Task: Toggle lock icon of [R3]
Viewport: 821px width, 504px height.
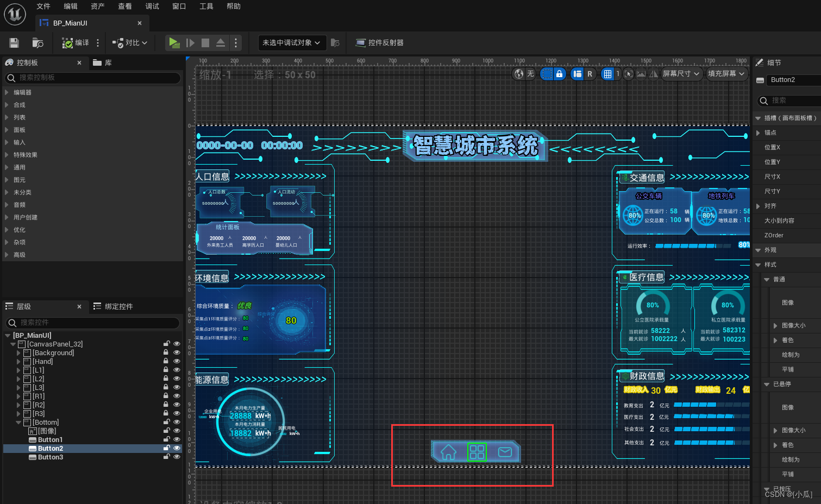Action: [x=166, y=414]
